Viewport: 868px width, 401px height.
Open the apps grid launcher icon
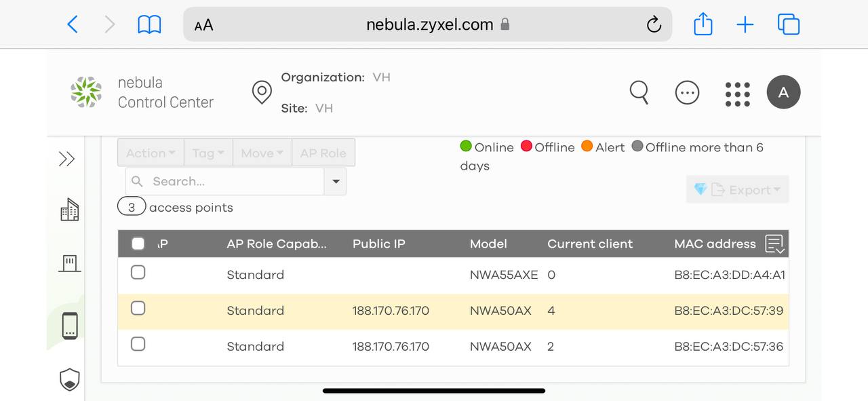pyautogui.click(x=737, y=94)
